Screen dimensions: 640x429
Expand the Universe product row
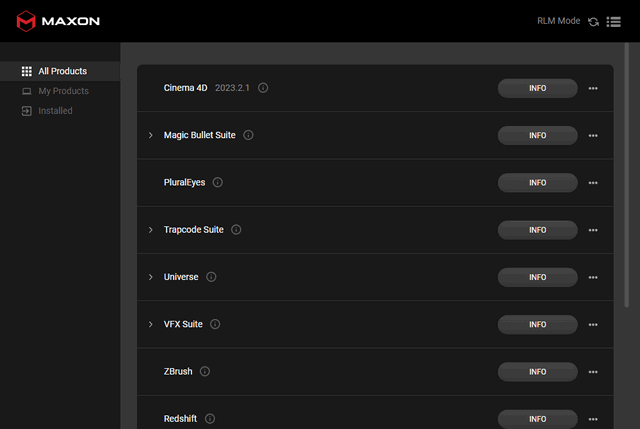pyautogui.click(x=151, y=277)
